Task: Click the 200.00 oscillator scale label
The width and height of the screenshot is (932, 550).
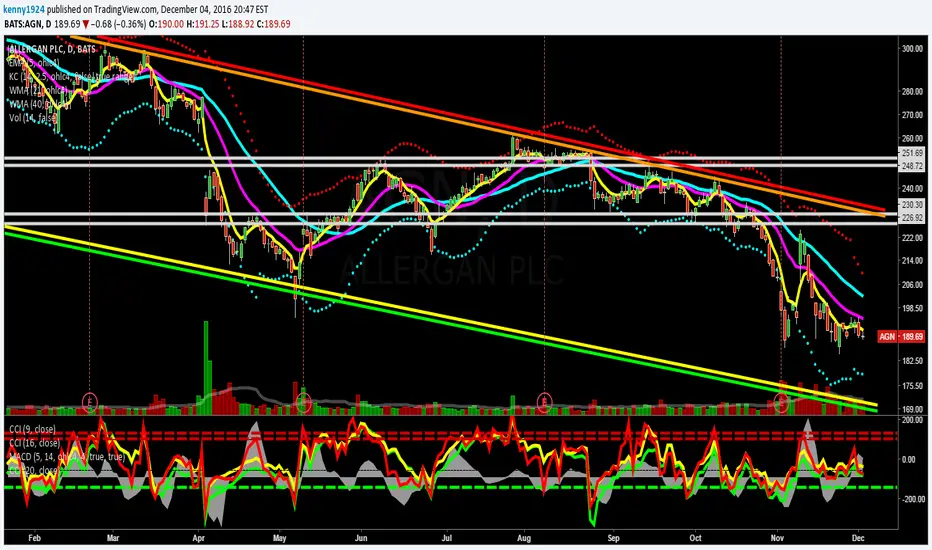Action: (912, 420)
